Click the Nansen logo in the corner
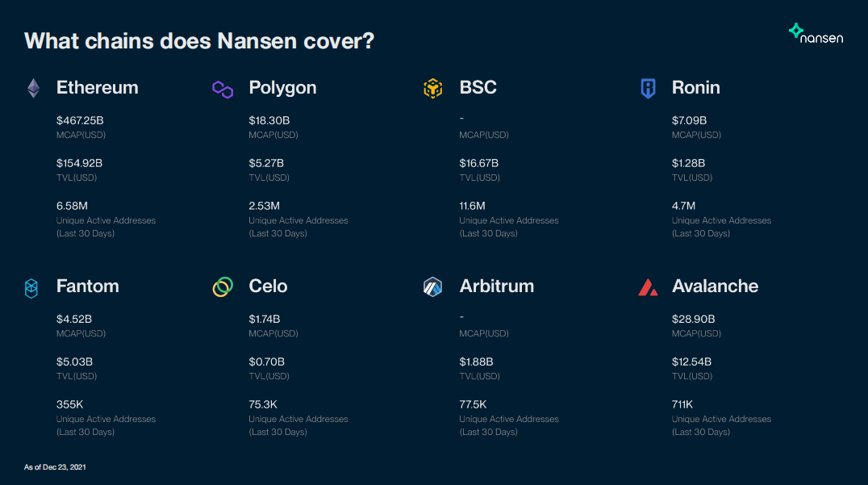This screenshot has height=485, width=868. pyautogui.click(x=816, y=33)
